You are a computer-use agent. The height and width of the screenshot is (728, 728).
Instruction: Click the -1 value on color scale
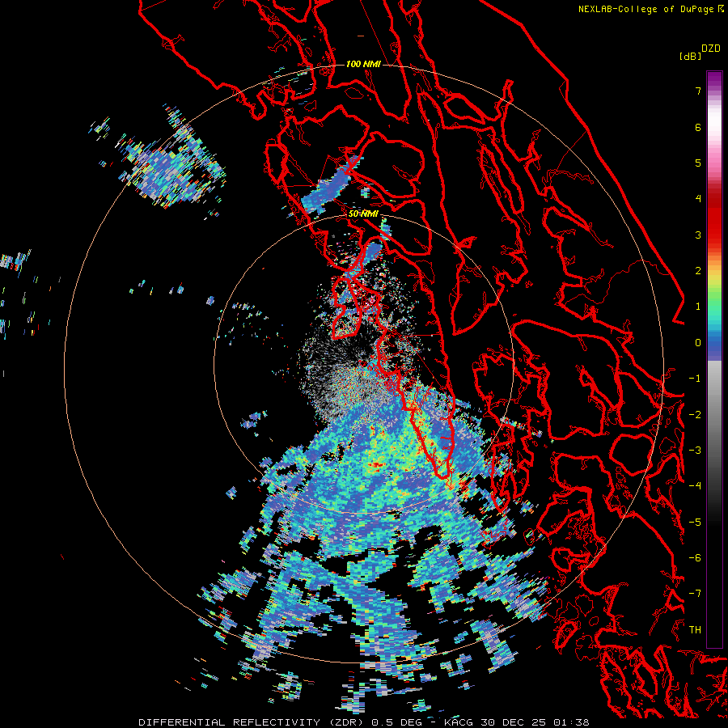[695, 379]
